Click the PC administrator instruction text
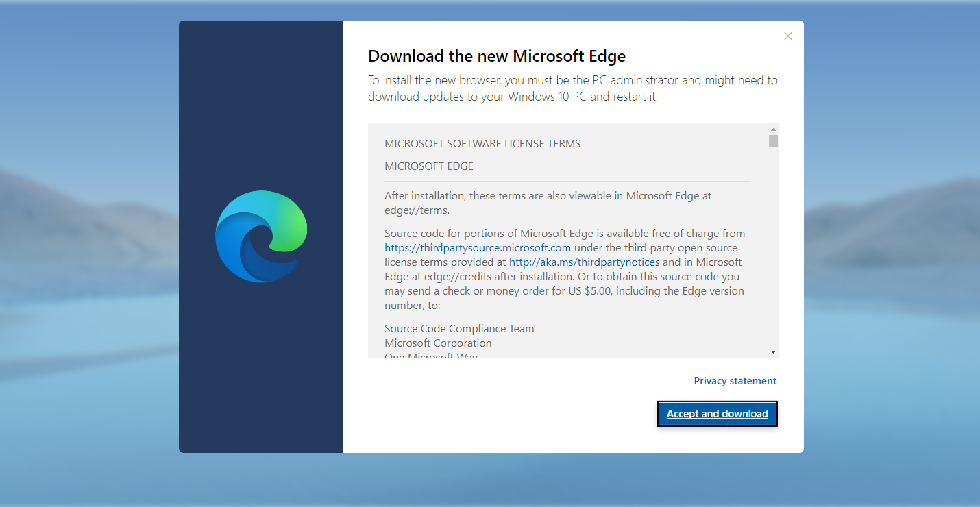 click(573, 88)
